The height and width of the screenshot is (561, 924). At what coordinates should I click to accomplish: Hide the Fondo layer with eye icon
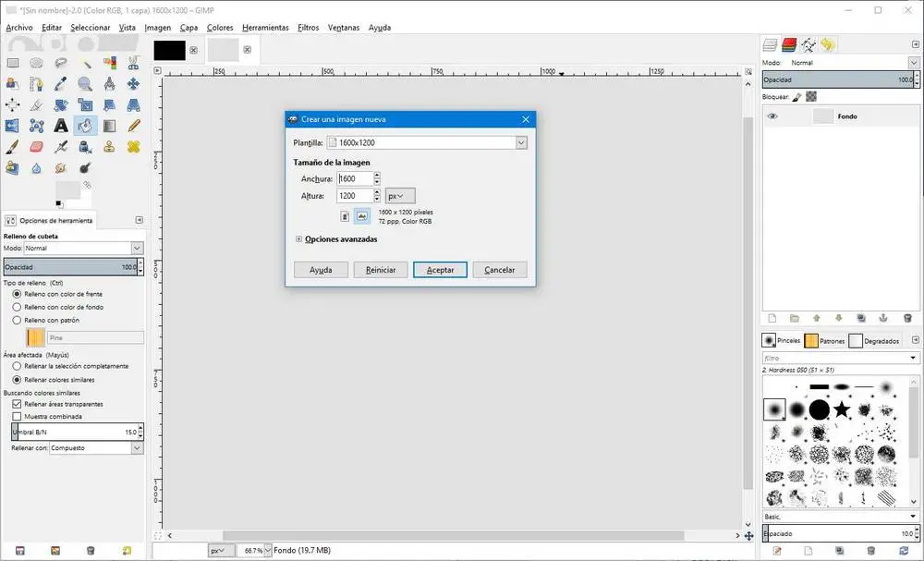(772, 116)
